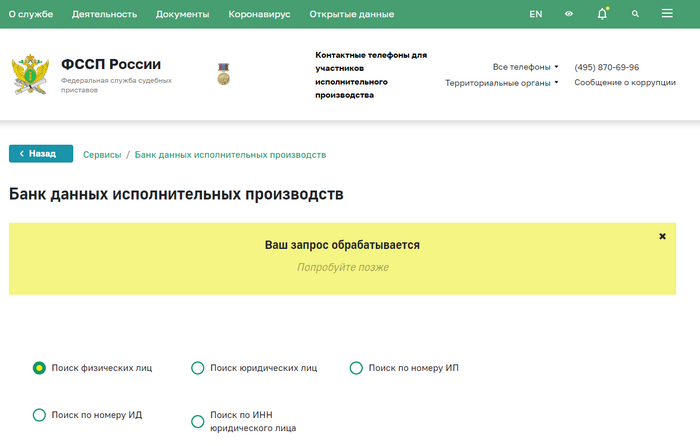
Task: Click 'Ваш запрос обрабатывается' message text
Action: pos(342,245)
